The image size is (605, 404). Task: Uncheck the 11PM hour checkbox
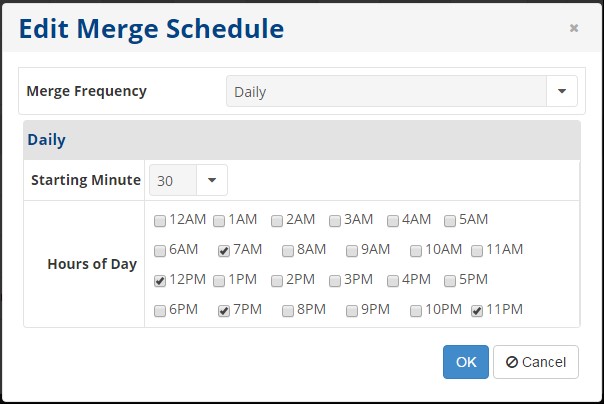tap(477, 311)
